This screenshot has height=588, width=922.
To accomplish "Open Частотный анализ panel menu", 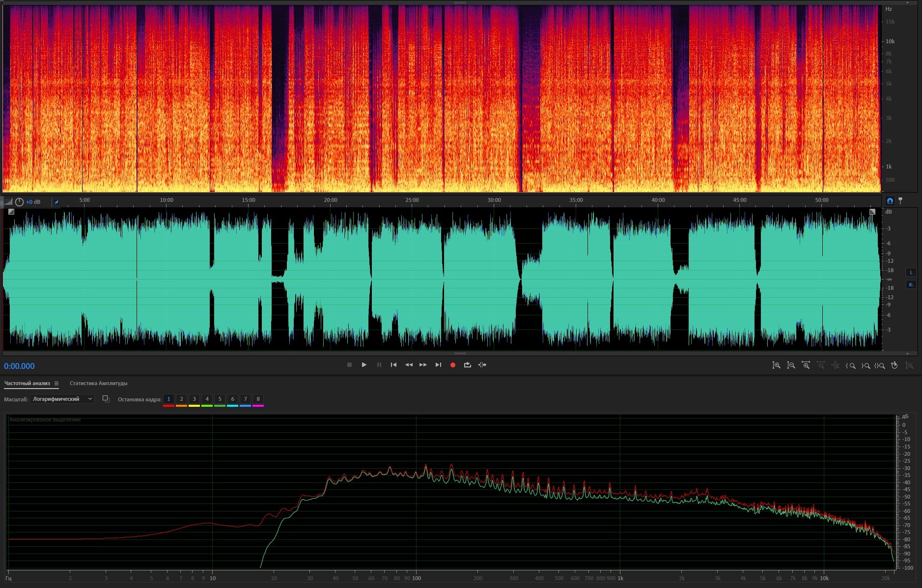I will pos(56,383).
